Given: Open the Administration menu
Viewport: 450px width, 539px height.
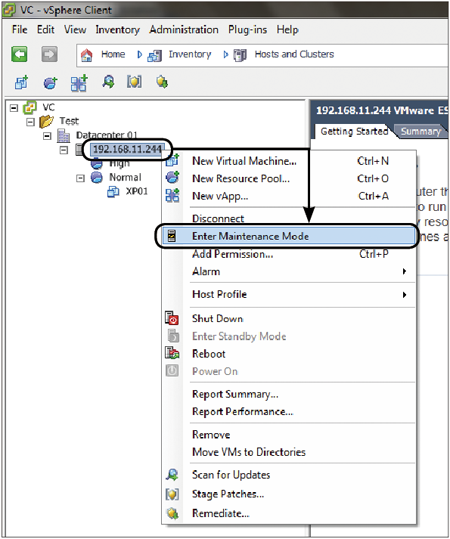Looking at the screenshot, I should pos(184,30).
